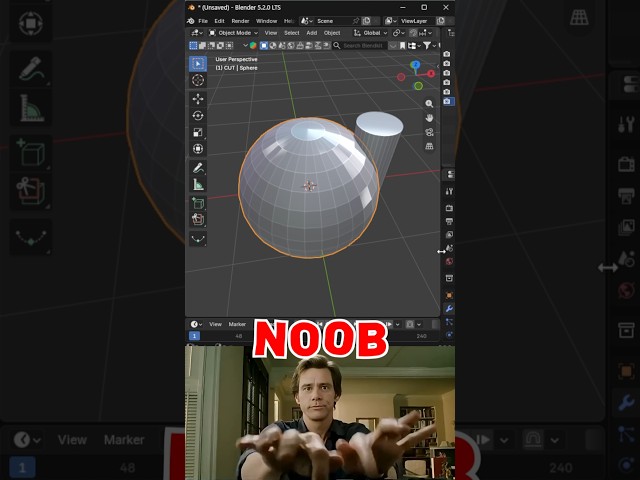The image size is (640, 480).
Task: Open the Tool properties tab
Action: (449, 191)
